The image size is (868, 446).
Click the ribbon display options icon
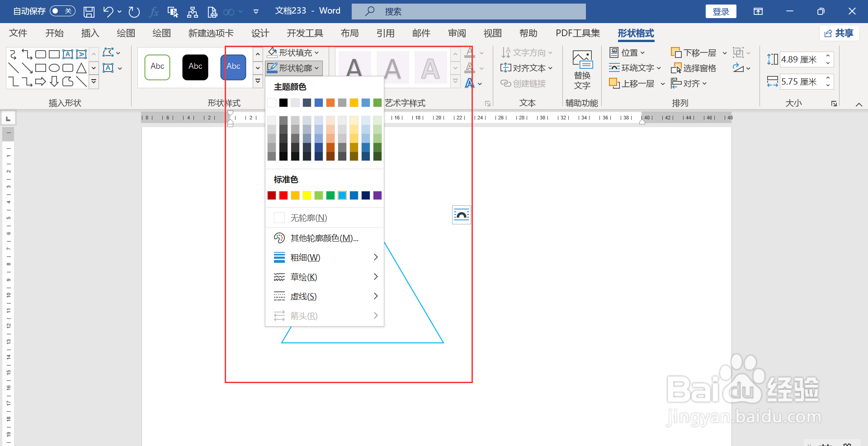(758, 12)
